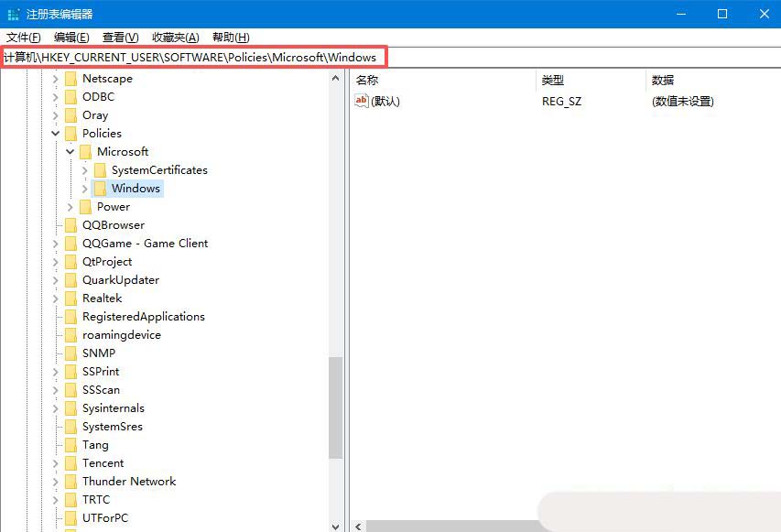Expand the Sysinternals key

coord(55,408)
